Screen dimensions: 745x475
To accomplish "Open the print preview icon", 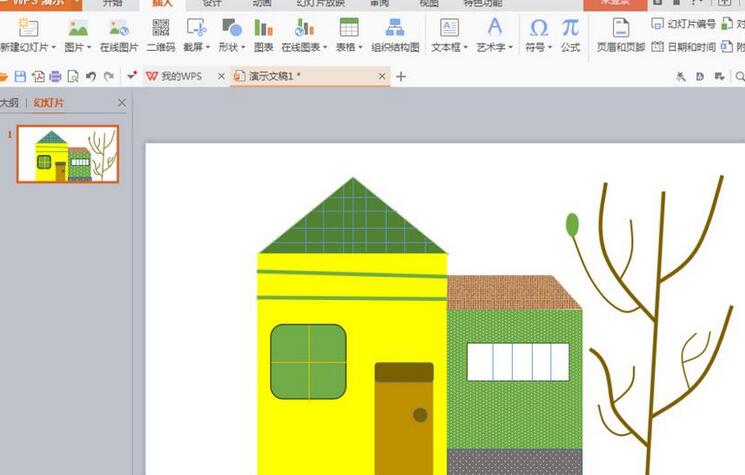I will (x=73, y=76).
